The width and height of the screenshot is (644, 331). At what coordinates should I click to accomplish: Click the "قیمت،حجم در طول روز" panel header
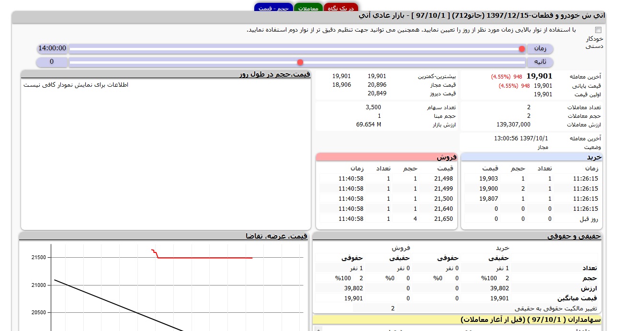(x=166, y=74)
